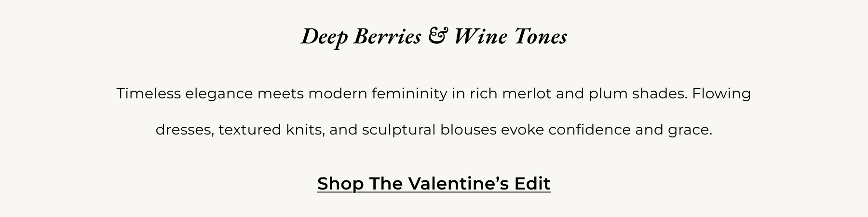
Task: Select the ampersand symbol in the heading
Action: tap(438, 37)
